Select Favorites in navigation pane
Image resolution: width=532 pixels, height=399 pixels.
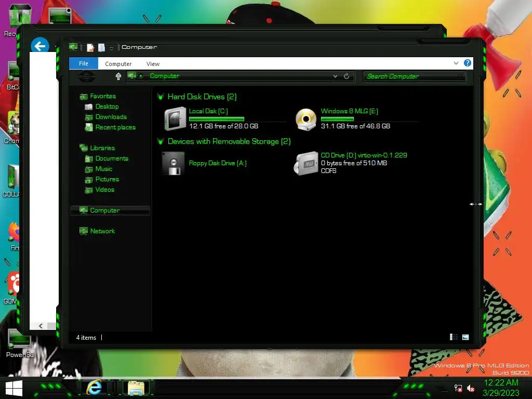[x=103, y=96]
